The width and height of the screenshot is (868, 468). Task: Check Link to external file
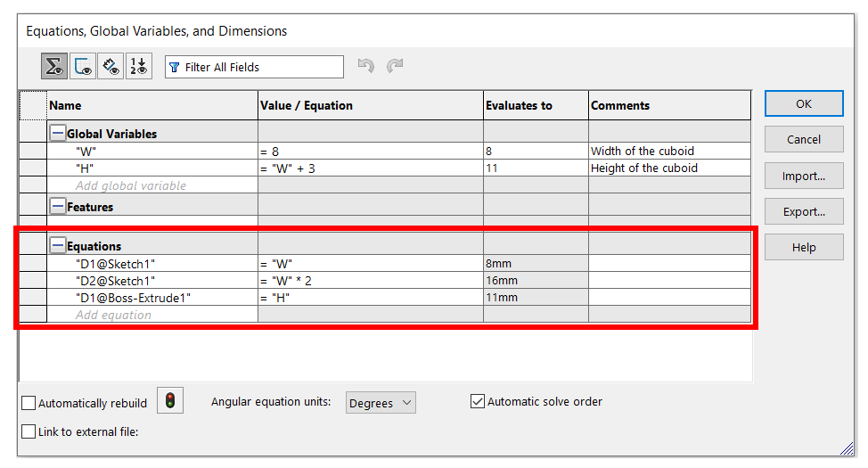(x=29, y=432)
